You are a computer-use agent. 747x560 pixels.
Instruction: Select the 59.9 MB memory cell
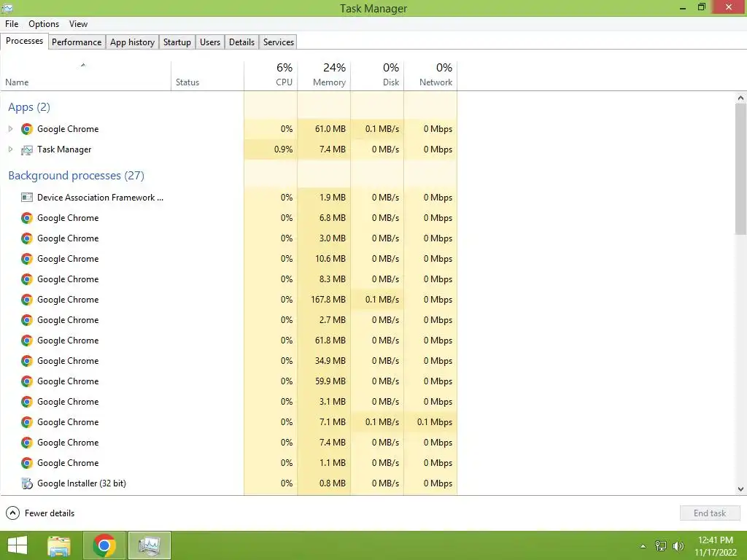point(324,381)
